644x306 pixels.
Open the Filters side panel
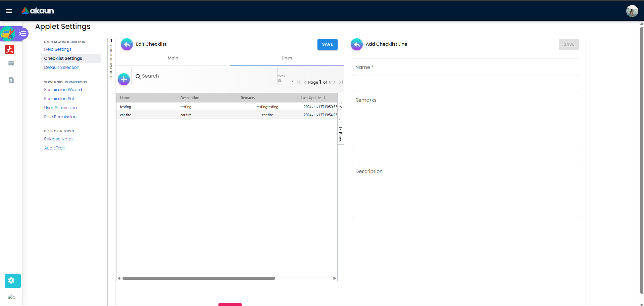click(340, 134)
